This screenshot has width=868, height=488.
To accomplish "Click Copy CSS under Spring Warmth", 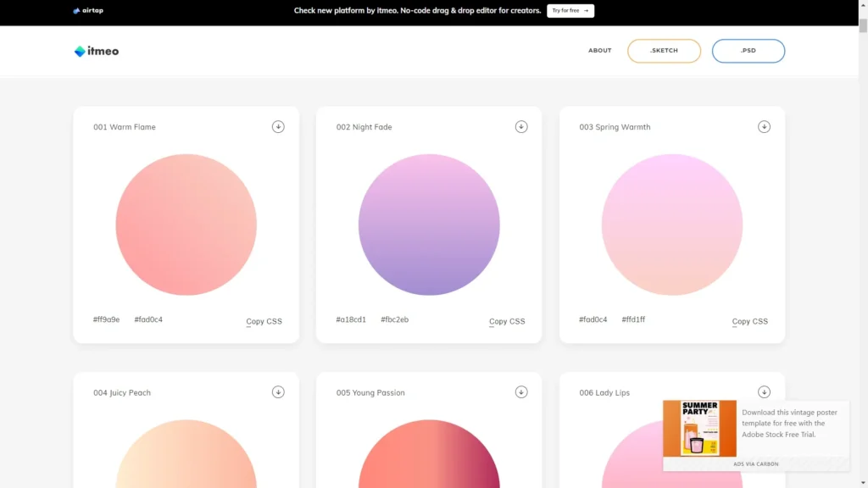I will tap(749, 321).
